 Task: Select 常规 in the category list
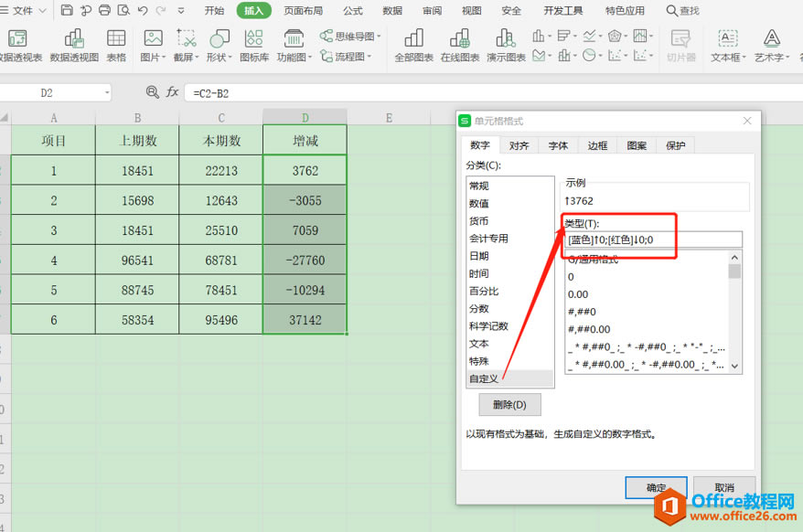(510, 186)
